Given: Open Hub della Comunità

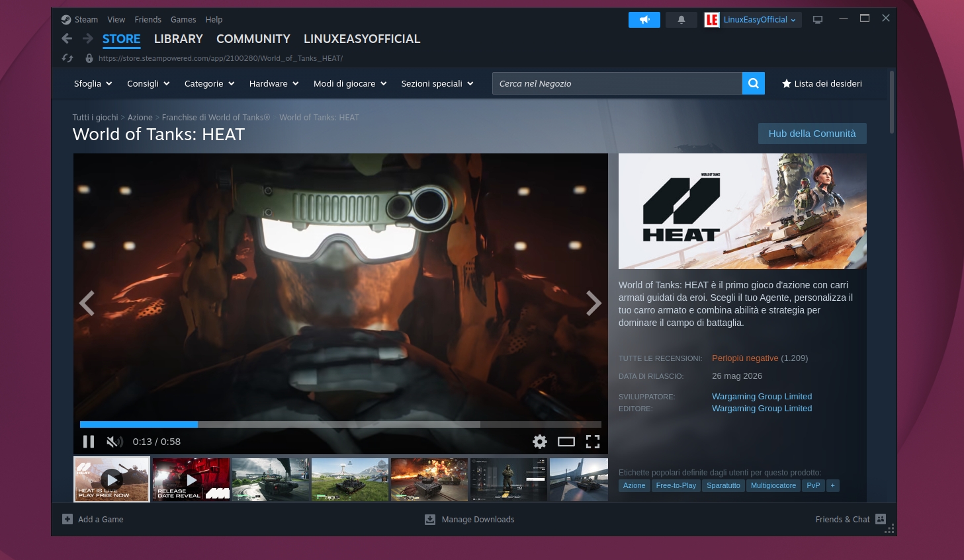Looking at the screenshot, I should (812, 134).
